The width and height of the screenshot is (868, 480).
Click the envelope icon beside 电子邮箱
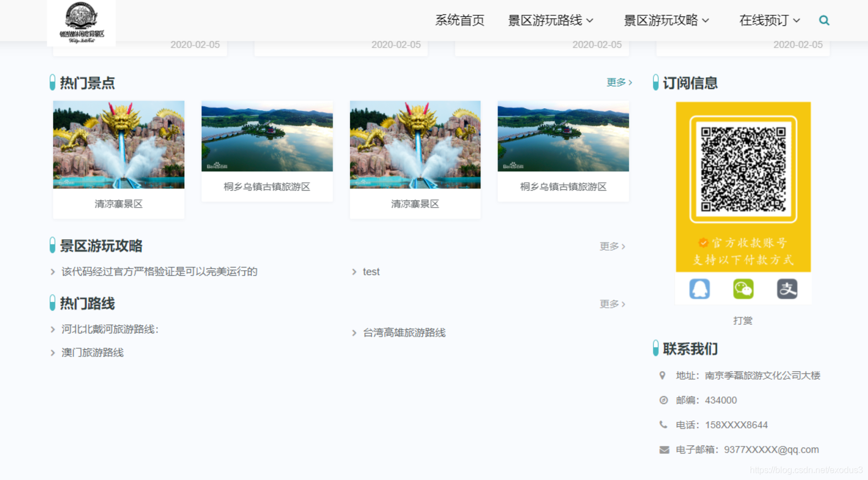point(664,450)
